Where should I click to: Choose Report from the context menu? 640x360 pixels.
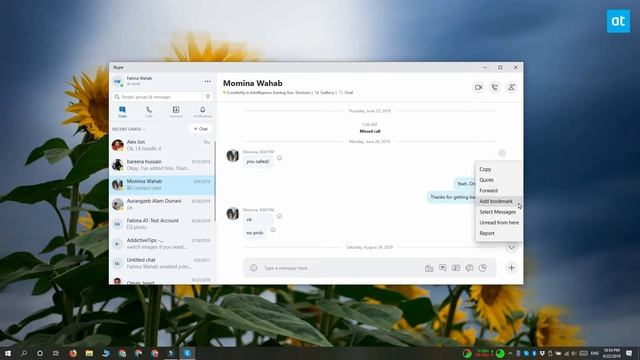(x=499, y=233)
